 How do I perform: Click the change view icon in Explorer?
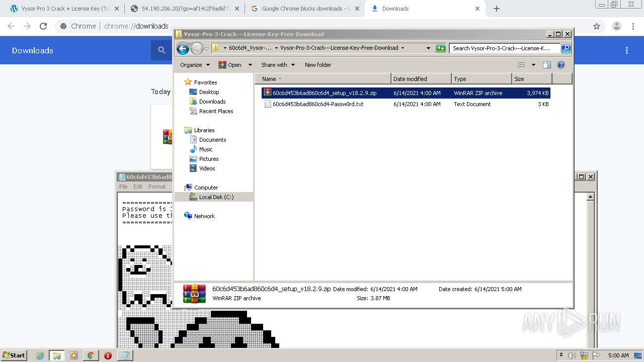pyautogui.click(x=521, y=65)
